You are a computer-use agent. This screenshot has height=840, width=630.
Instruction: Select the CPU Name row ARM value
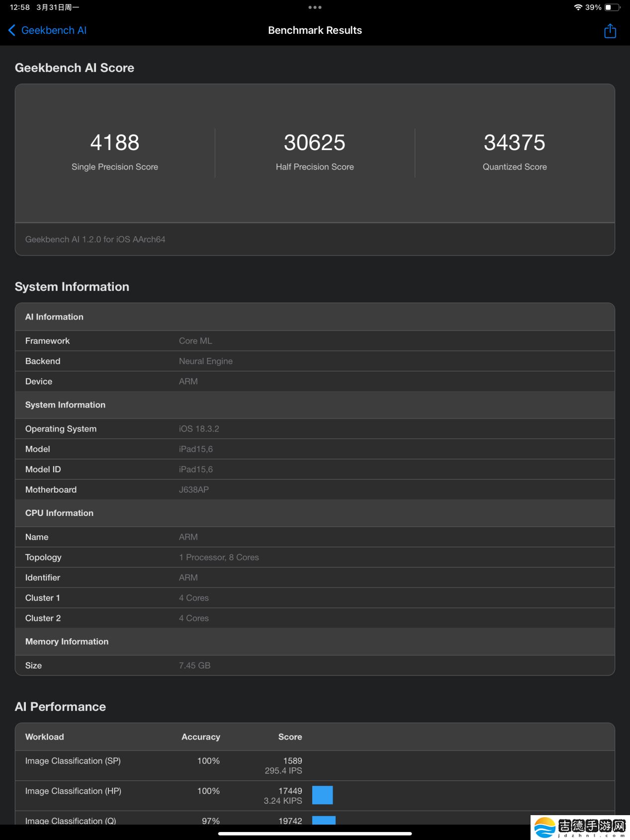point(188,537)
